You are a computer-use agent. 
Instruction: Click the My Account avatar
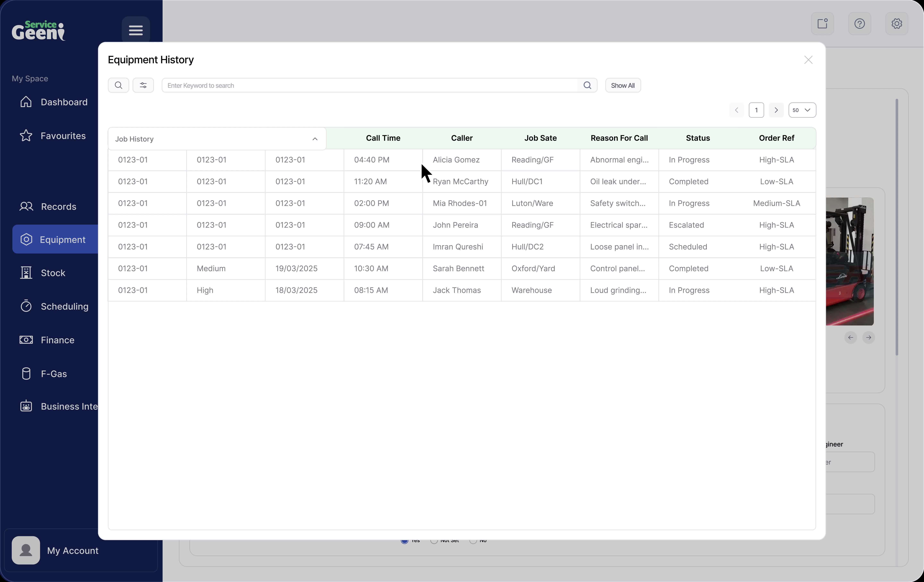click(x=26, y=550)
